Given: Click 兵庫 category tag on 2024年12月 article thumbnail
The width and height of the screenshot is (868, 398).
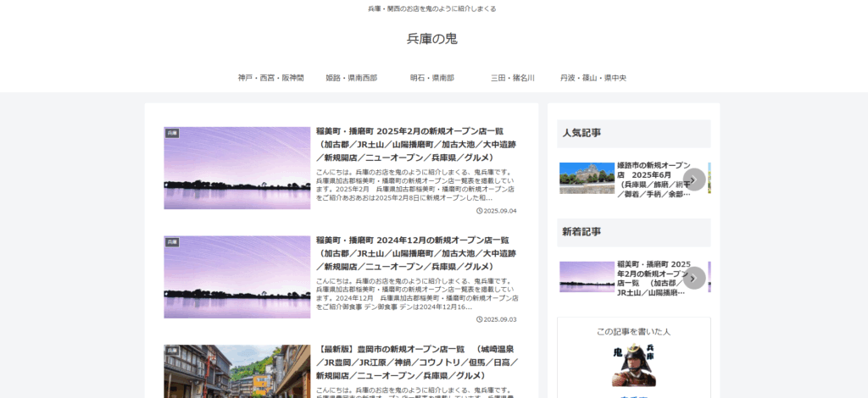Looking at the screenshot, I should tap(173, 241).
